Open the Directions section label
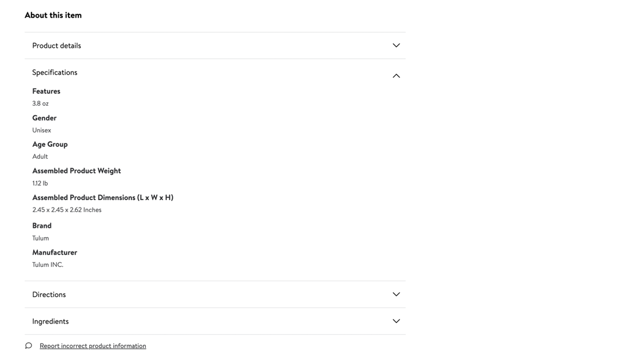The height and width of the screenshot is (364, 629). [49, 294]
